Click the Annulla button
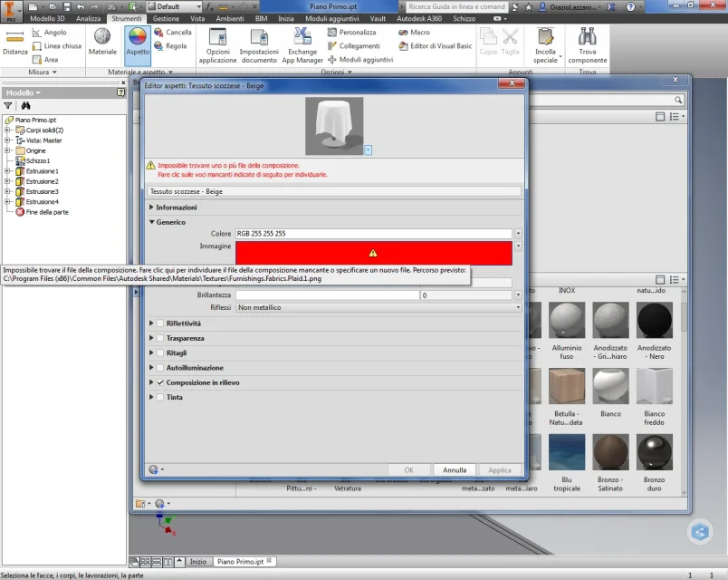Screen dimensions: 728x580 [x=455, y=470]
